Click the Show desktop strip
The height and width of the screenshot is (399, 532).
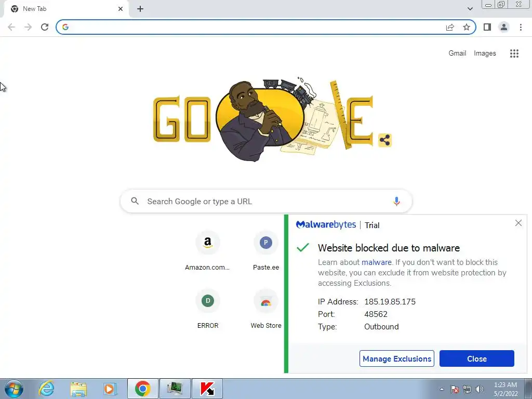click(x=528, y=389)
